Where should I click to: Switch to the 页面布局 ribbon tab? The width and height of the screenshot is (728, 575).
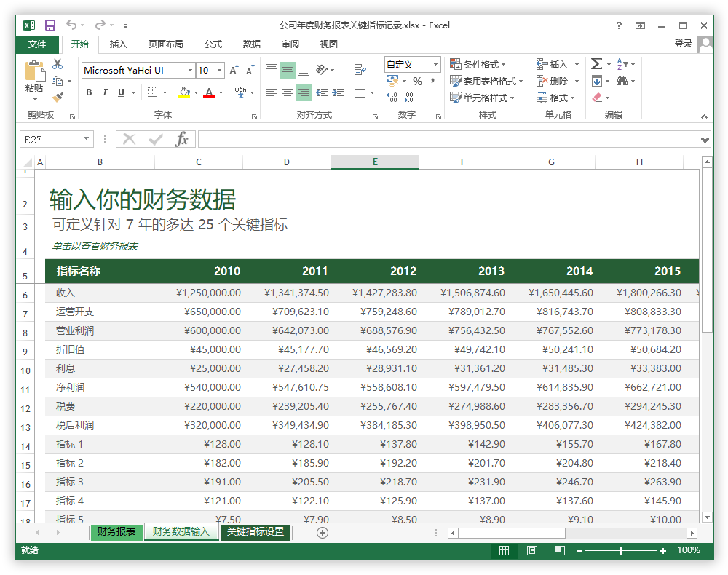166,44
